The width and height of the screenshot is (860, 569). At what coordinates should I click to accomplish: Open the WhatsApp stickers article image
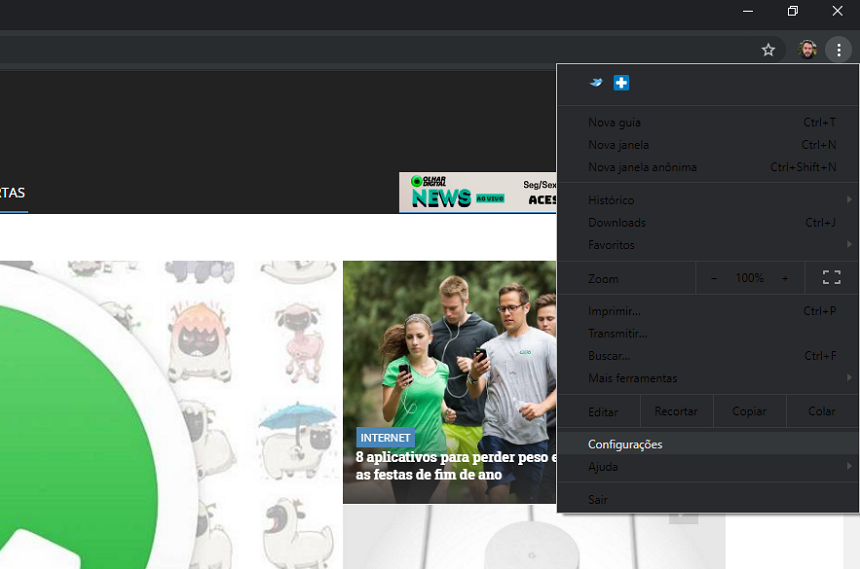click(167, 415)
